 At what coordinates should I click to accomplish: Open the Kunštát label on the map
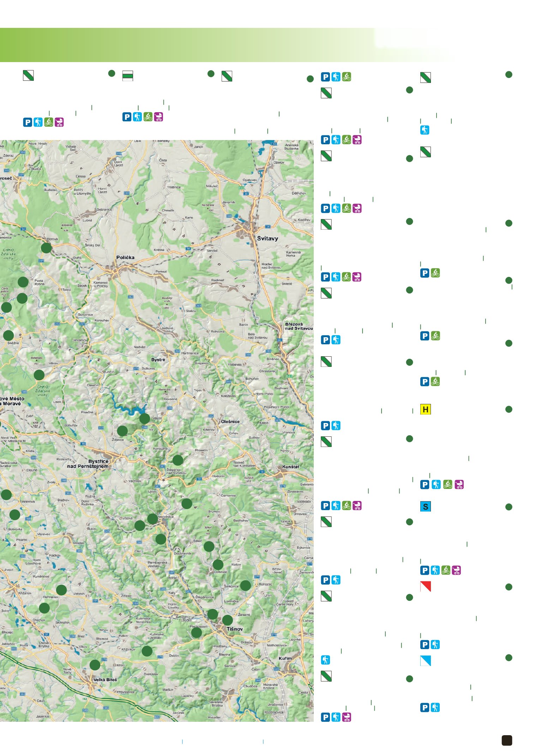[x=290, y=467]
